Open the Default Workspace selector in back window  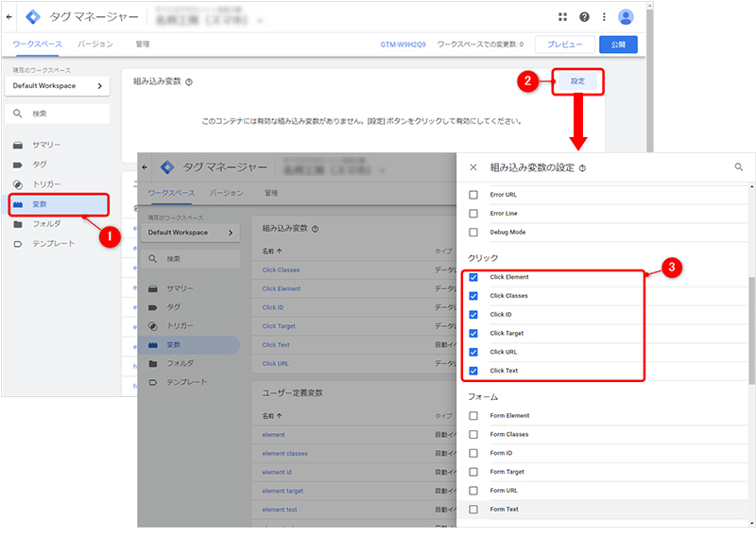(58, 86)
